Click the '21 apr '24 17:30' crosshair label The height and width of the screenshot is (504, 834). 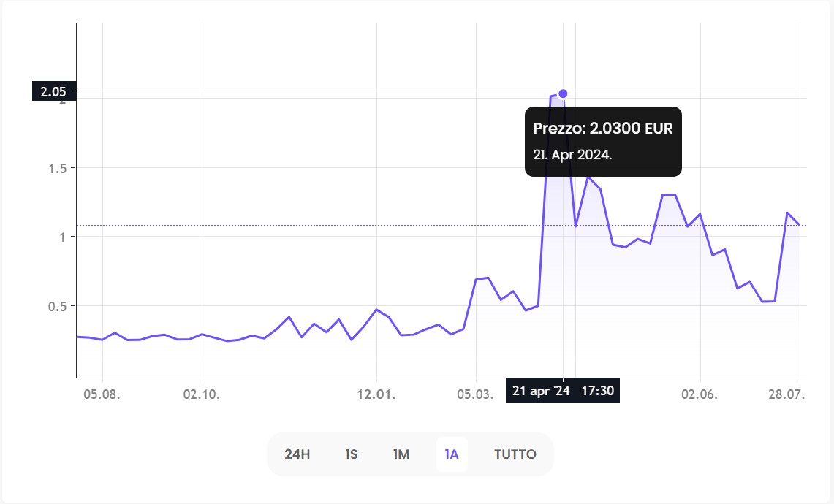(x=563, y=391)
